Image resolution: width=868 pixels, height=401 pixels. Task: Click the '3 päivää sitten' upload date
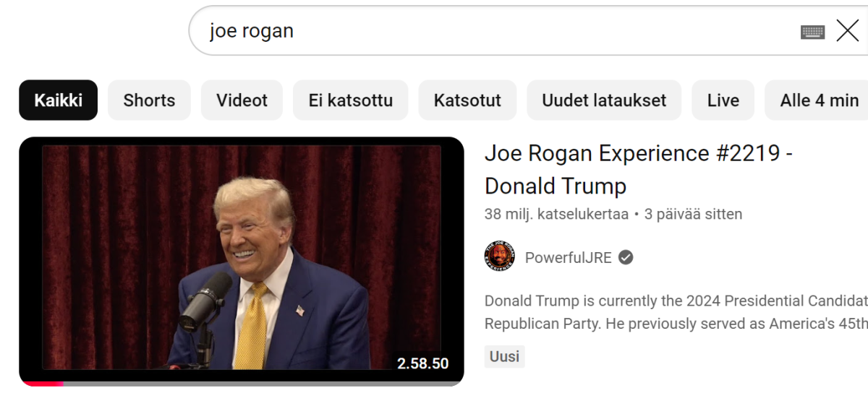pyautogui.click(x=693, y=214)
